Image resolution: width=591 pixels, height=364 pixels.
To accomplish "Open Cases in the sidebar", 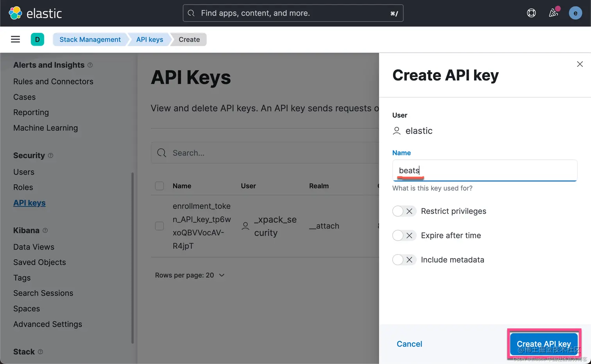I will pyautogui.click(x=24, y=97).
